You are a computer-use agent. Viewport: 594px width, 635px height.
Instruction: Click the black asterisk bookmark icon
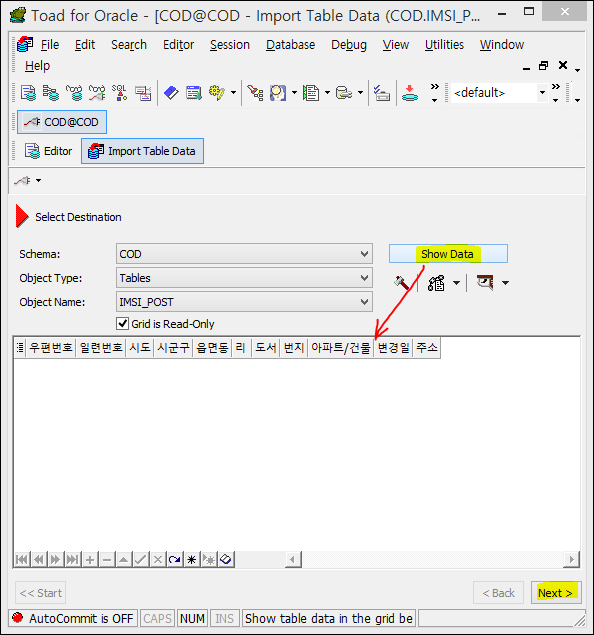click(192, 560)
